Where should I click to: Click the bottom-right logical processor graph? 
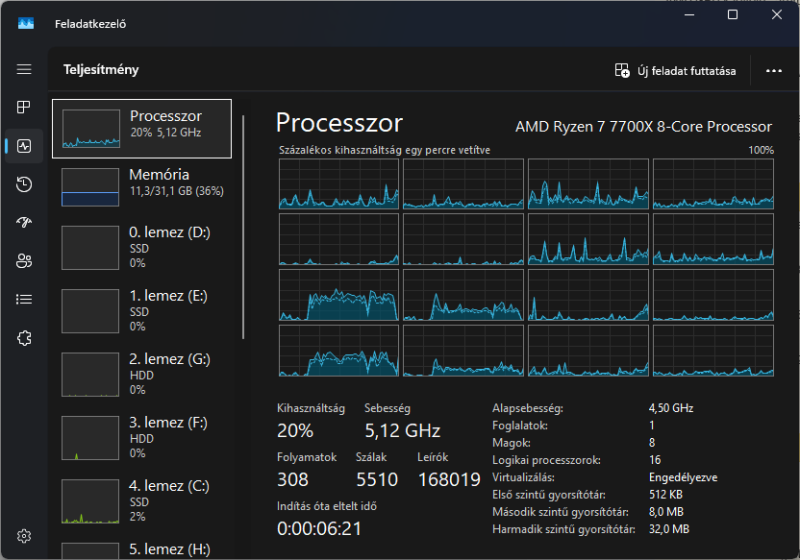[713, 351]
